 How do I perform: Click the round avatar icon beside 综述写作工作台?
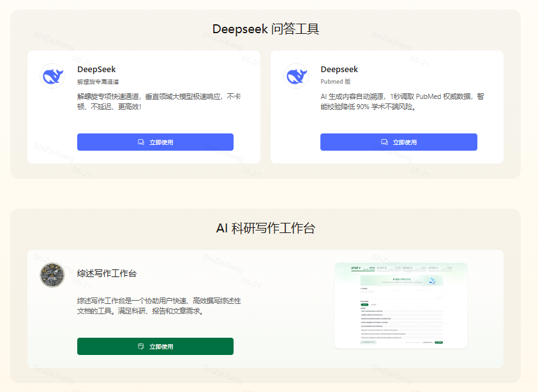[x=52, y=275]
